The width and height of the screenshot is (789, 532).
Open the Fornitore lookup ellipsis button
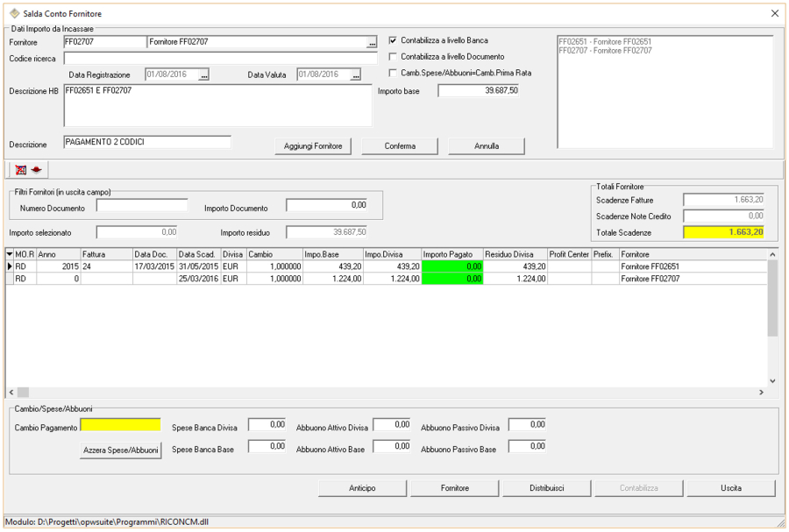[372, 42]
